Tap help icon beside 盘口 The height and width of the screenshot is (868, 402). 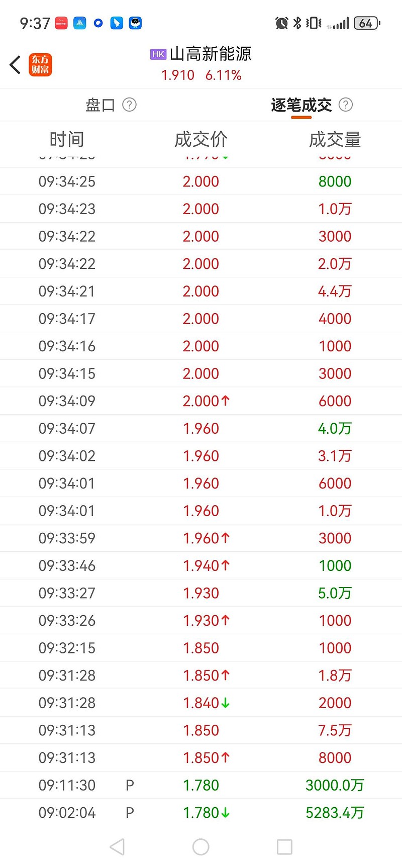point(130,105)
